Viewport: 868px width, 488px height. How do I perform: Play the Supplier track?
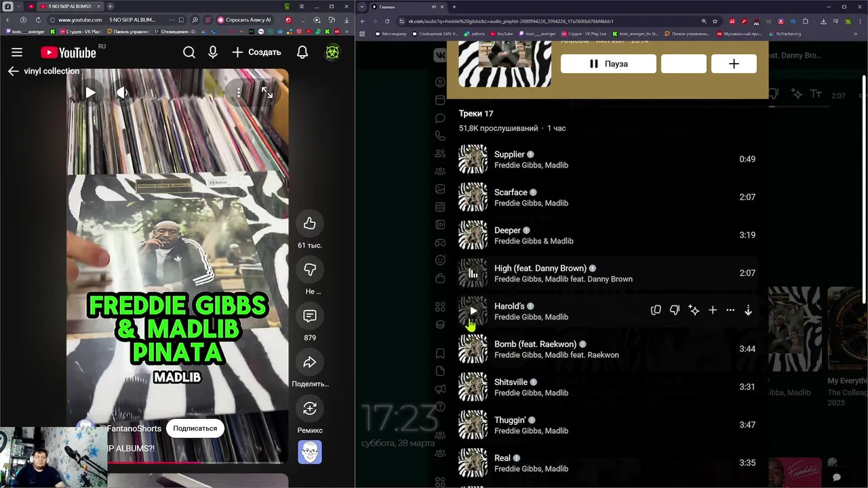607,159
